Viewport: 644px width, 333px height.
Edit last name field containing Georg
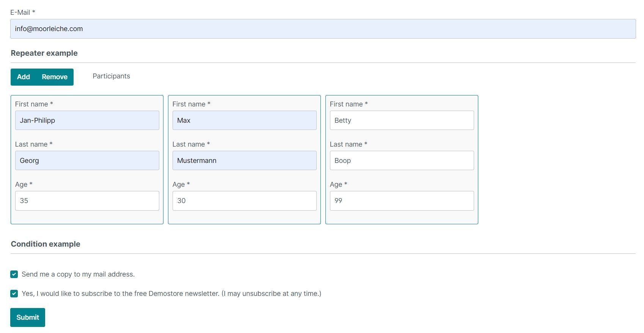(87, 161)
